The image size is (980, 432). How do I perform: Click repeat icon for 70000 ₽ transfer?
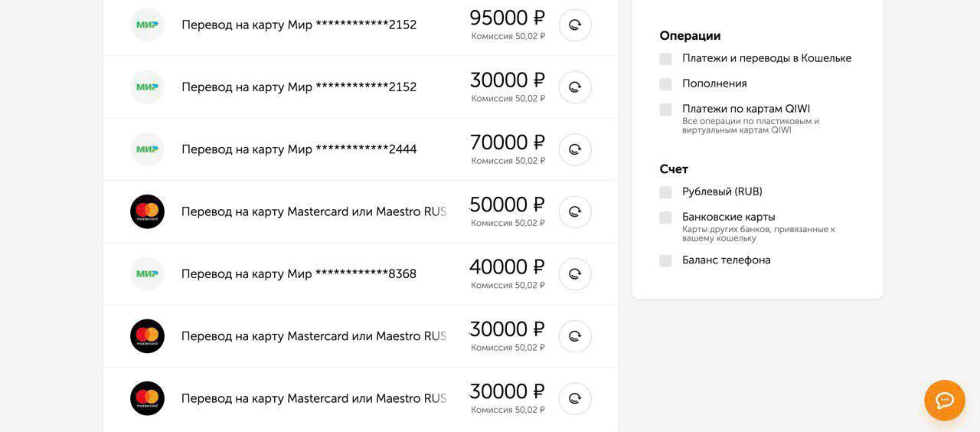coord(575,150)
